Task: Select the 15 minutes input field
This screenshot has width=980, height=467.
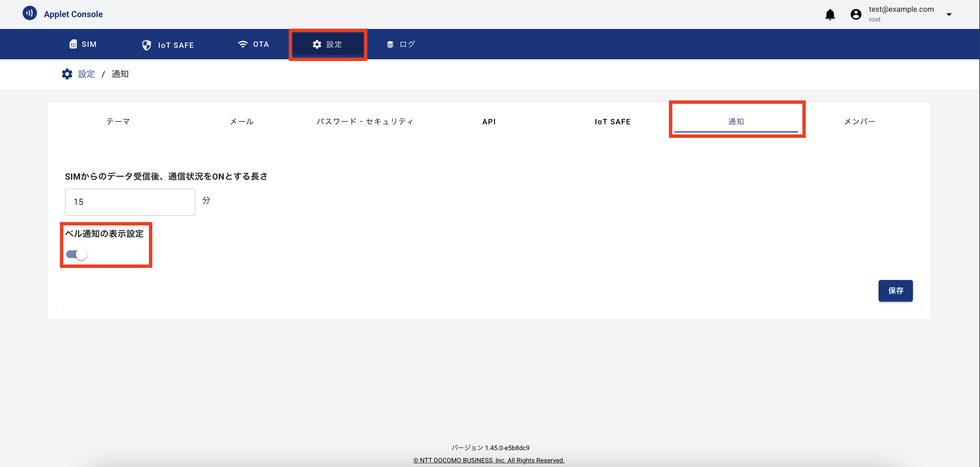Action: click(130, 202)
